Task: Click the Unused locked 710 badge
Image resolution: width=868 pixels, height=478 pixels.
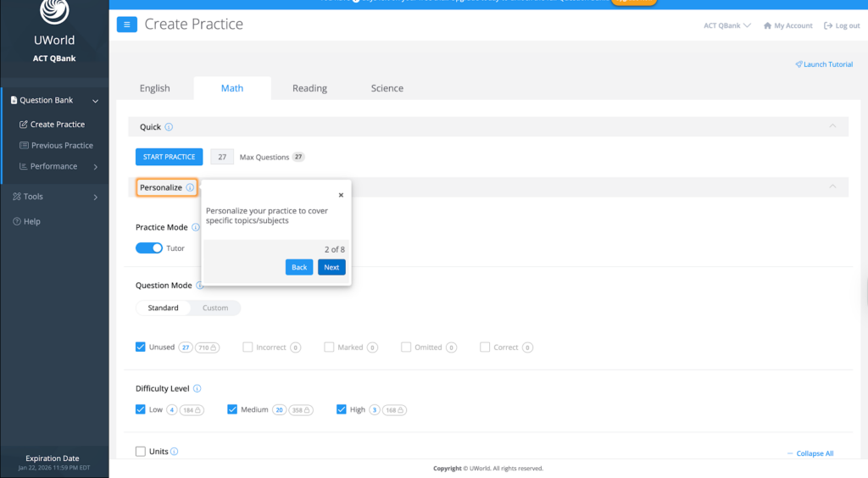Action: click(x=207, y=347)
